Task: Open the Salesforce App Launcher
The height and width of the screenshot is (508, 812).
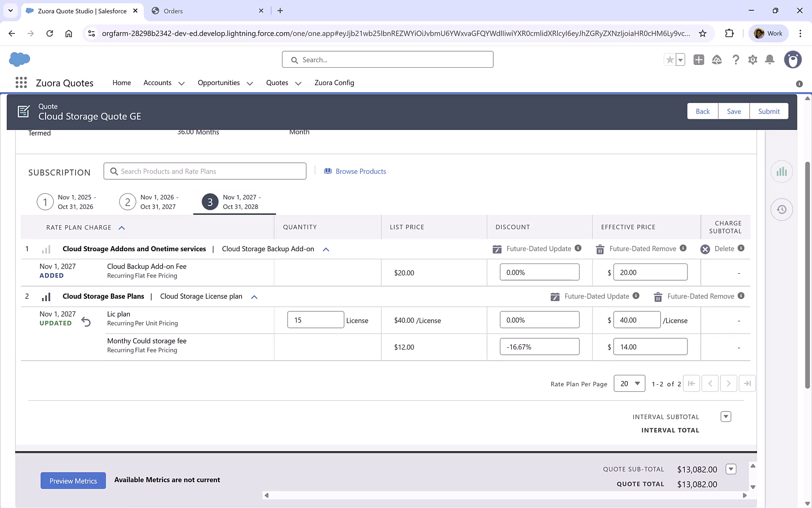Action: [x=21, y=82]
